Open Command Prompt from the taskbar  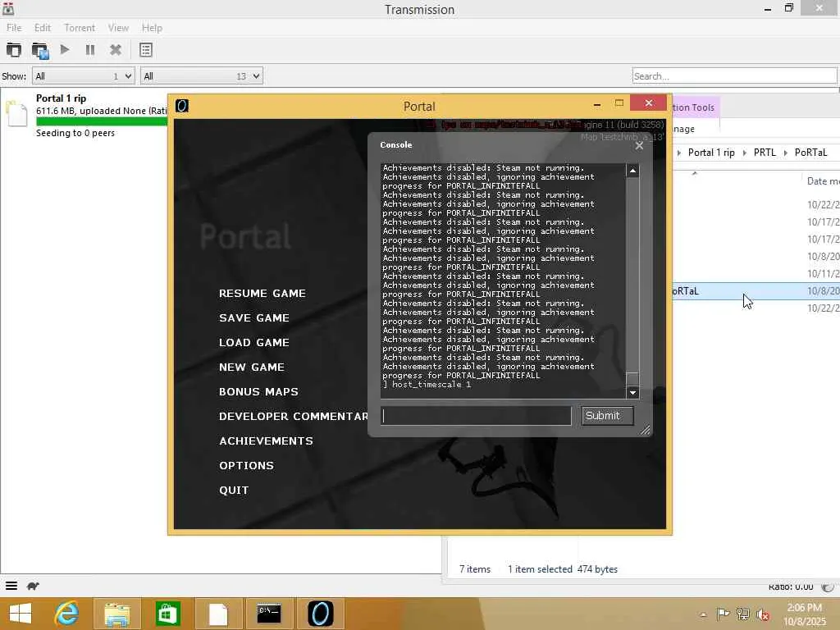tap(269, 614)
